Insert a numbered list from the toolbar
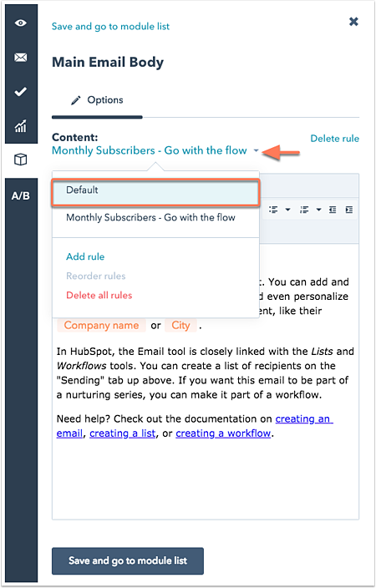Screen dimensions: 376x588 click(304, 210)
